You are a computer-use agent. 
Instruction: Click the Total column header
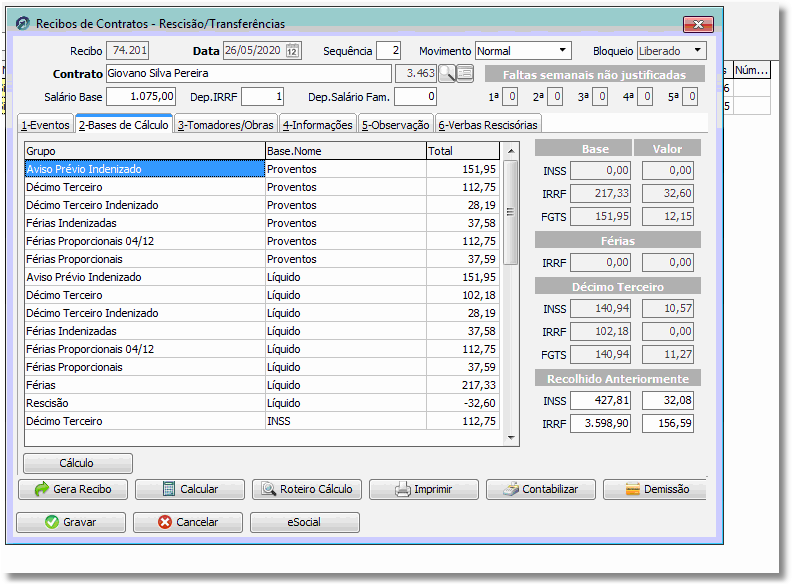(x=463, y=151)
